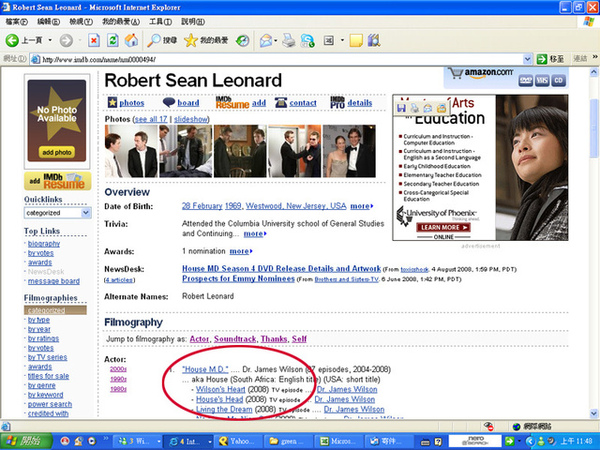Viewport: 600px width, 450px height.
Task: Click the page scrollbar up arrow
Action: (594, 72)
